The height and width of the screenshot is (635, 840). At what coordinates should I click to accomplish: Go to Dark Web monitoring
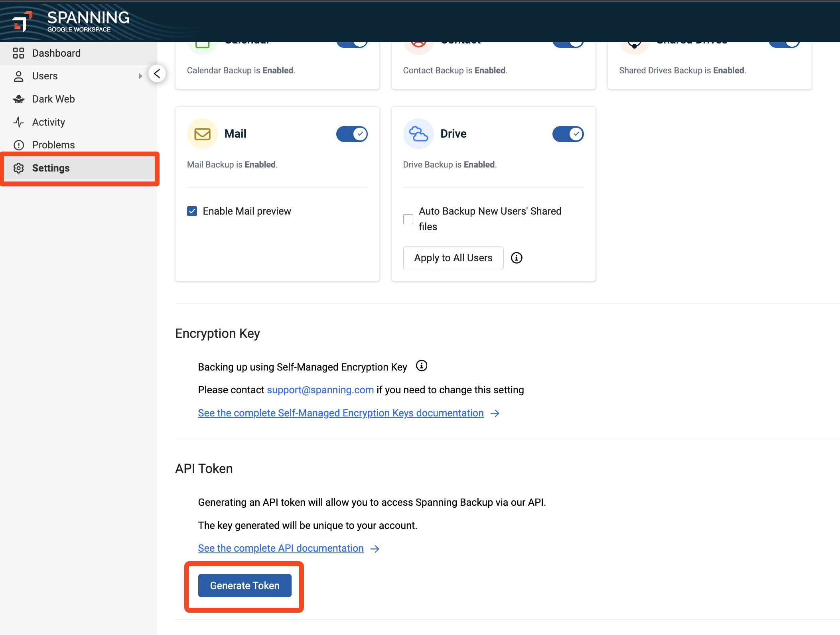point(78,99)
